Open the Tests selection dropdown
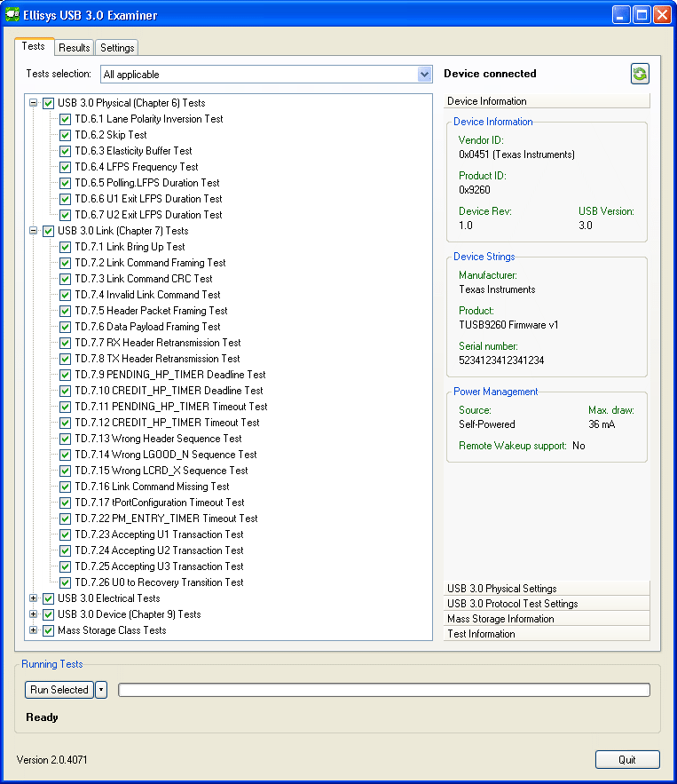Screen dimensions: 677x784 (x=424, y=75)
